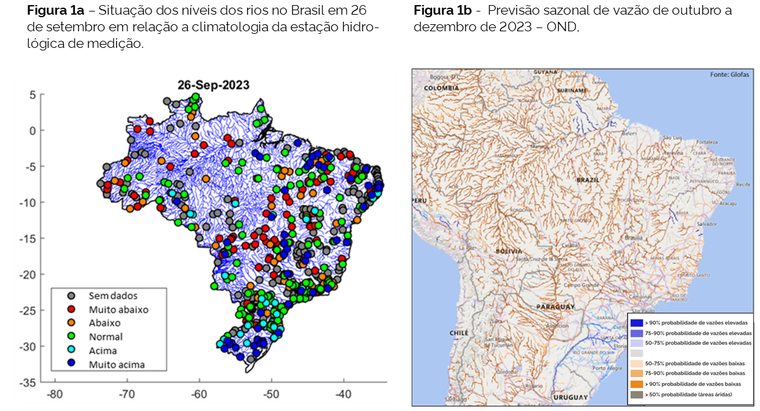
Task: Click the y-axis tick label '-15'
Action: [x=27, y=238]
